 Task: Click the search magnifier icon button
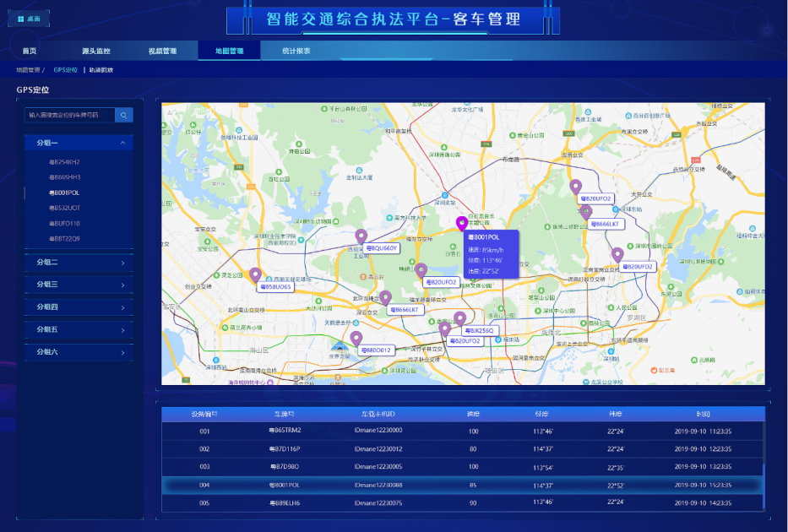123,115
